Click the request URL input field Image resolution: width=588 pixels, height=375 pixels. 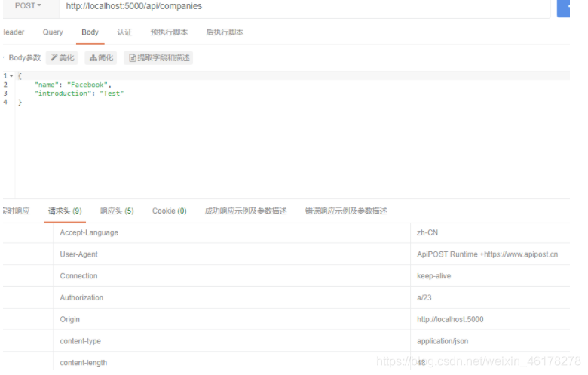coord(305,6)
